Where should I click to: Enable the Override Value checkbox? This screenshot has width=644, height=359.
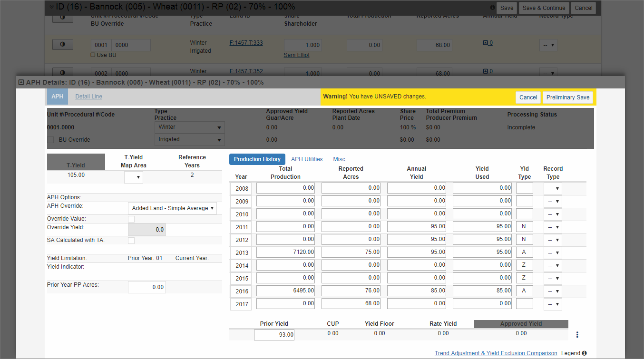click(131, 219)
